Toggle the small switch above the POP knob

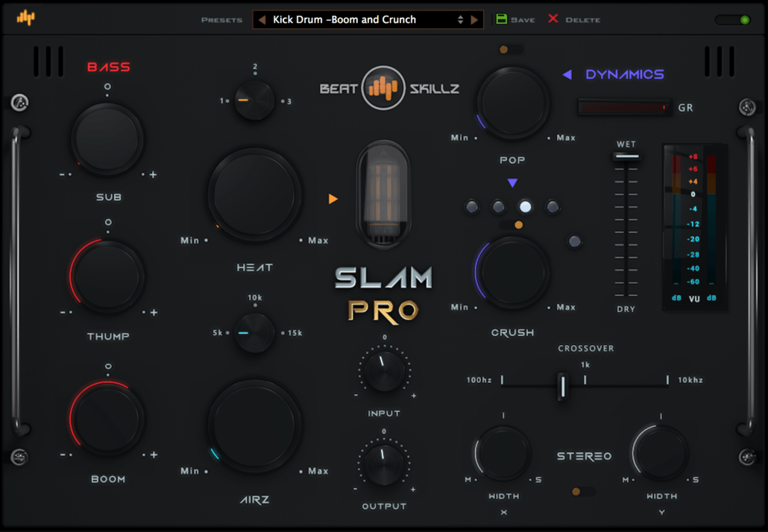(x=510, y=49)
